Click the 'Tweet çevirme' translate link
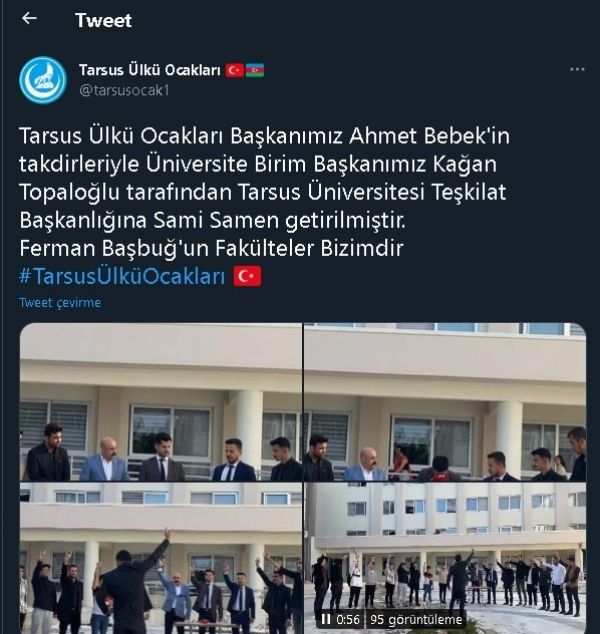The height and width of the screenshot is (634, 600). pyautogui.click(x=60, y=302)
